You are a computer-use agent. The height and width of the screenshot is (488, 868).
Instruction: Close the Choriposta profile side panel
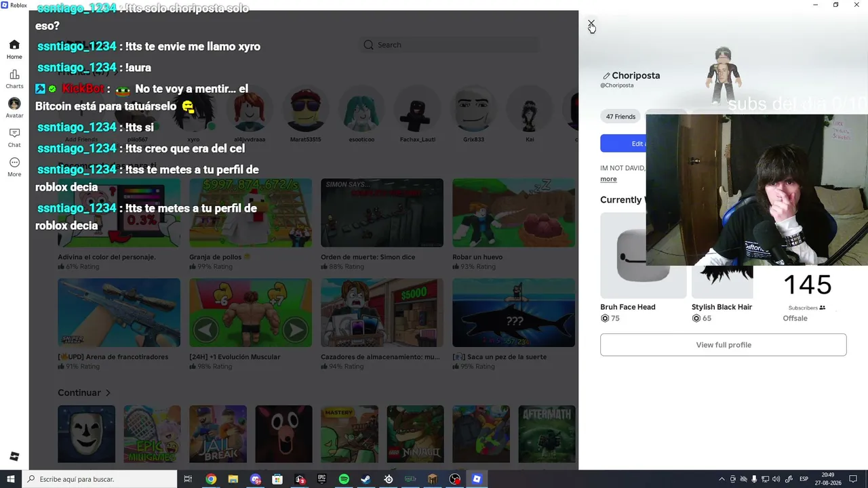pyautogui.click(x=591, y=24)
